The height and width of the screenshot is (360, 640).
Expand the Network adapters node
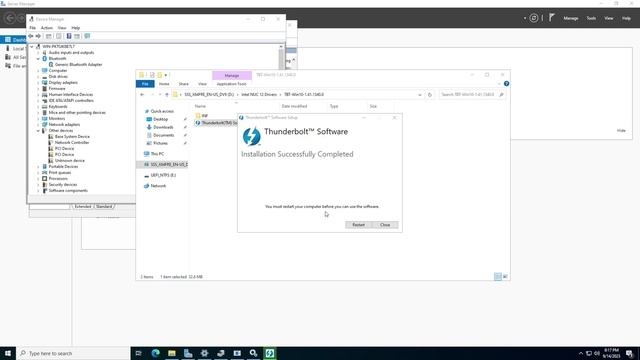pyautogui.click(x=38, y=124)
